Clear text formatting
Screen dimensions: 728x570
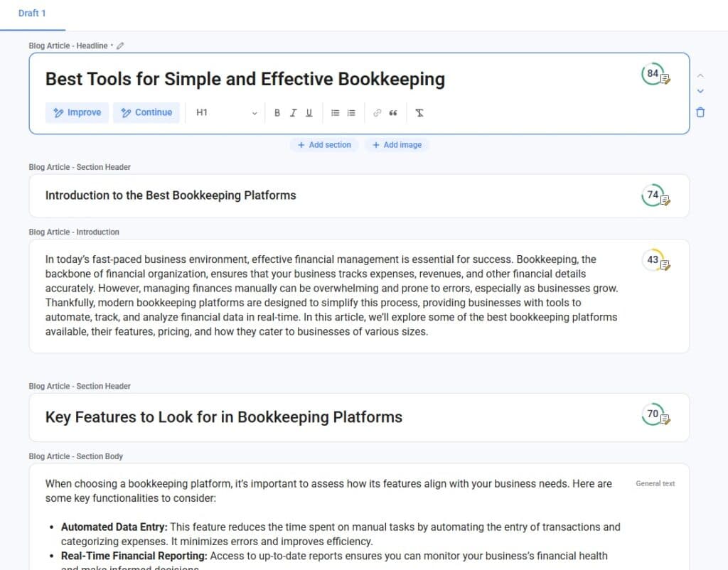click(419, 113)
